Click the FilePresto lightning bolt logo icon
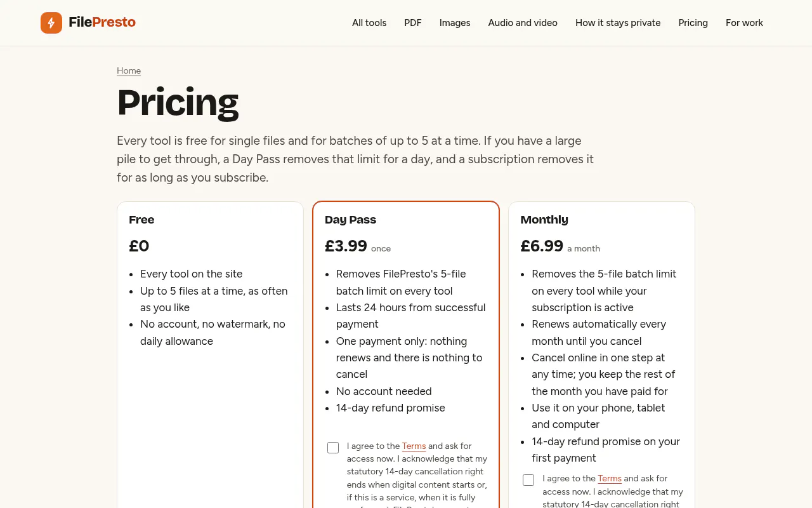This screenshot has width=812, height=508. 51,23
